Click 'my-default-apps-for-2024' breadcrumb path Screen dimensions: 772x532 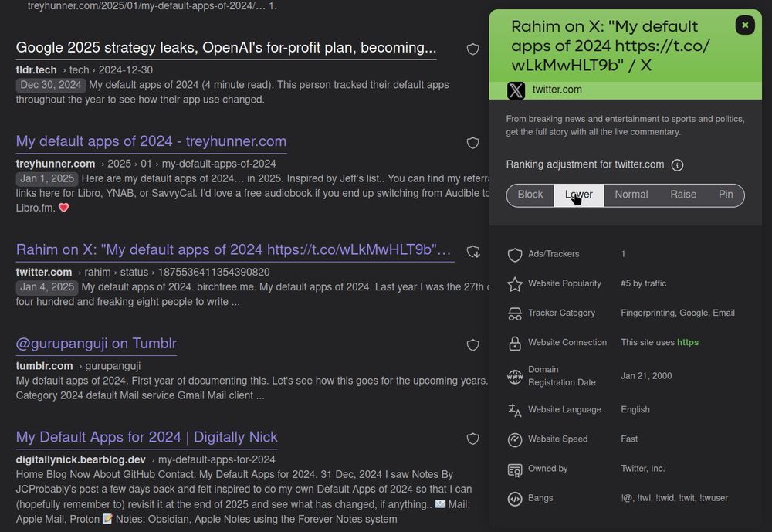[x=217, y=459]
